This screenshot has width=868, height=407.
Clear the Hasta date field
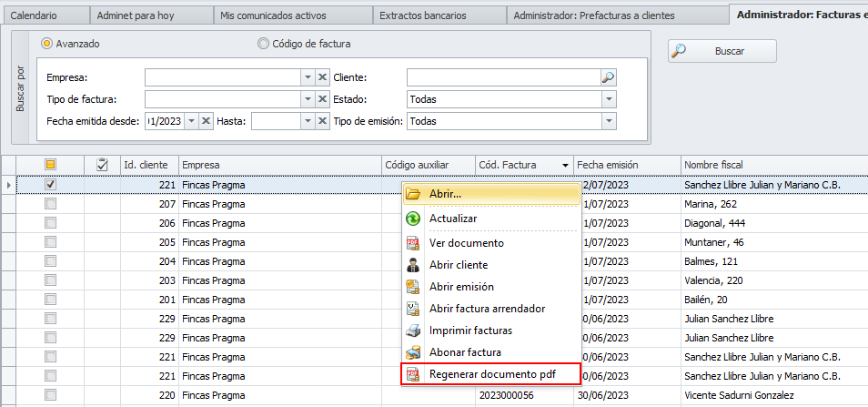click(322, 121)
